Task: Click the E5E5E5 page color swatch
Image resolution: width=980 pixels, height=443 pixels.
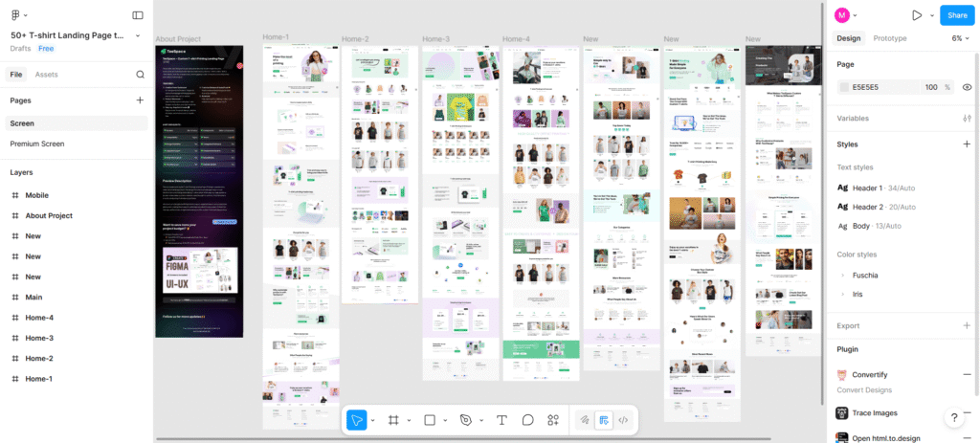Action: tap(845, 87)
